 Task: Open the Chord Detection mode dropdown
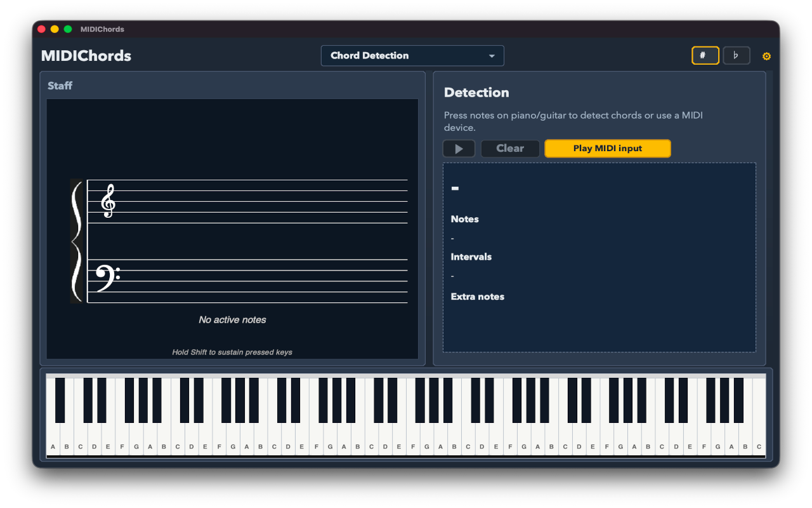pos(412,55)
